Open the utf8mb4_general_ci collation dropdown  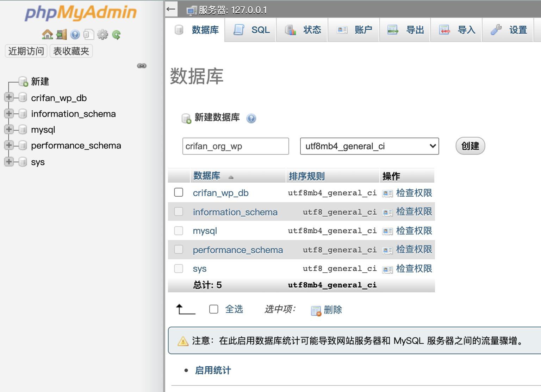(369, 146)
